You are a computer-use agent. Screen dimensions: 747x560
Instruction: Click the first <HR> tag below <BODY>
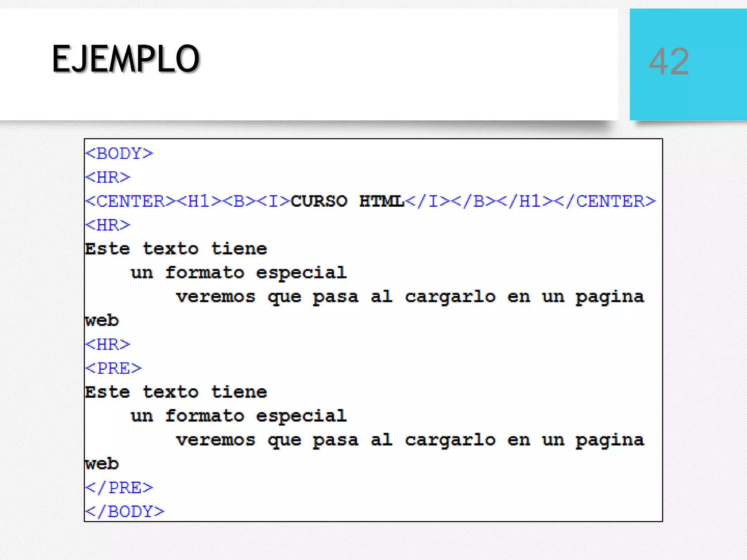click(x=108, y=177)
